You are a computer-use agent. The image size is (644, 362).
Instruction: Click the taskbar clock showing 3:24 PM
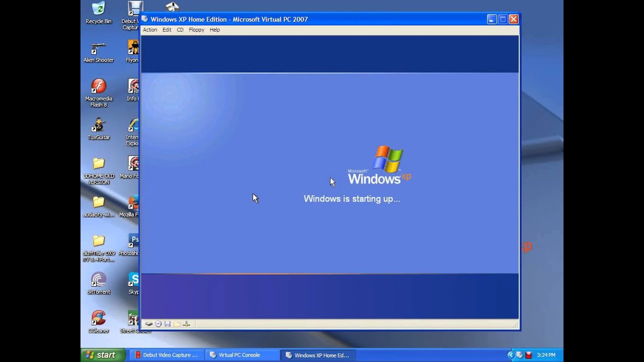tap(546, 355)
